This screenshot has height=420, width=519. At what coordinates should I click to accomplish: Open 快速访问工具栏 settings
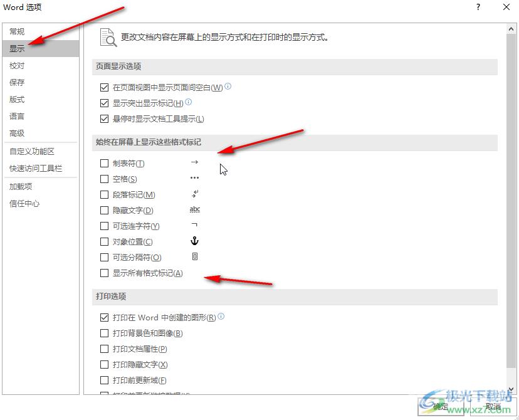pos(40,169)
